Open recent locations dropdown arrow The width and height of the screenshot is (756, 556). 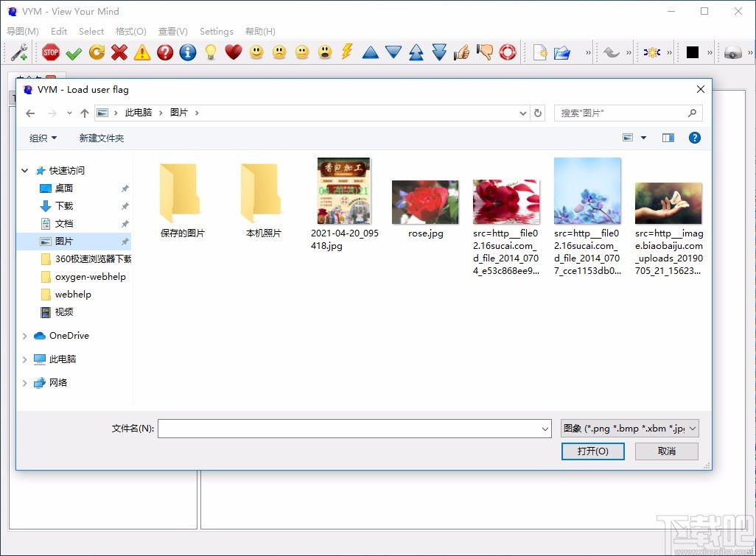[69, 113]
